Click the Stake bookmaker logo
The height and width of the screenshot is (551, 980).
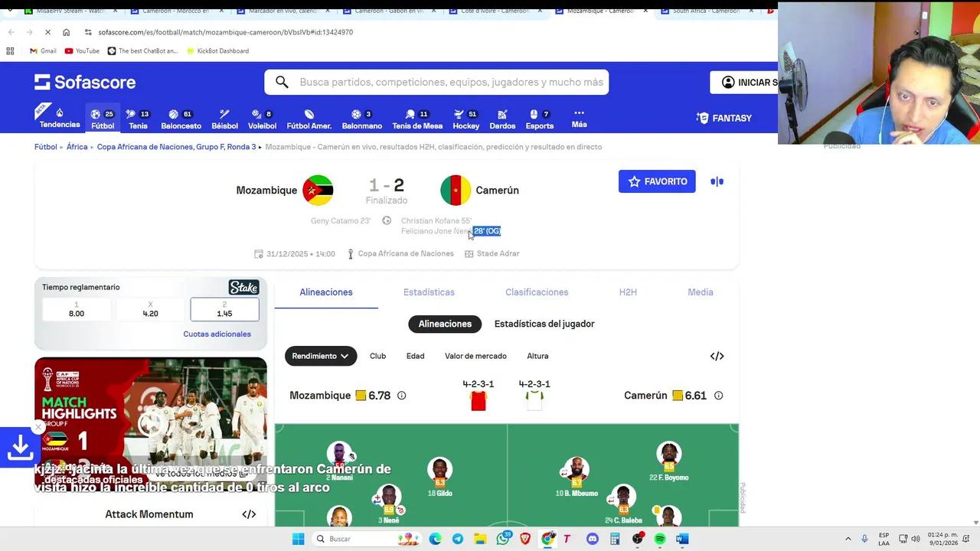click(243, 288)
